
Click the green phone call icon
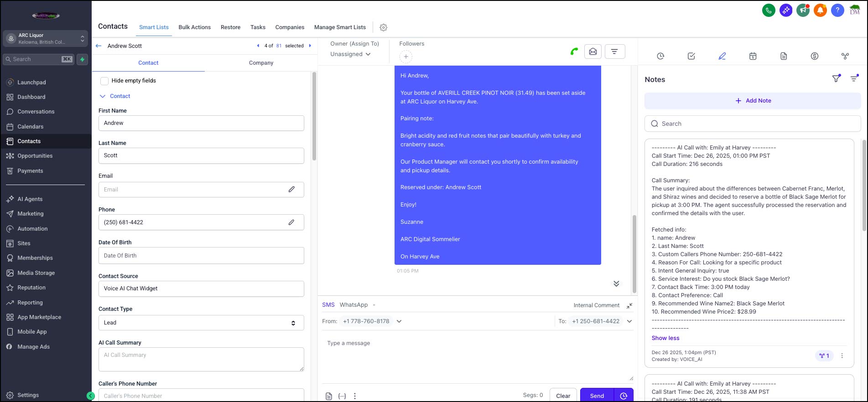pos(574,52)
